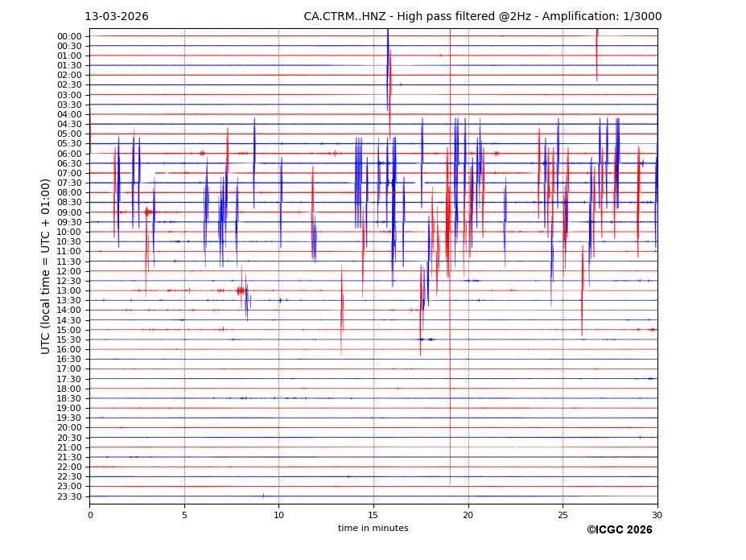Click the 0 tick on the minutes axis
This screenshot has width=746, height=560.
tap(90, 515)
